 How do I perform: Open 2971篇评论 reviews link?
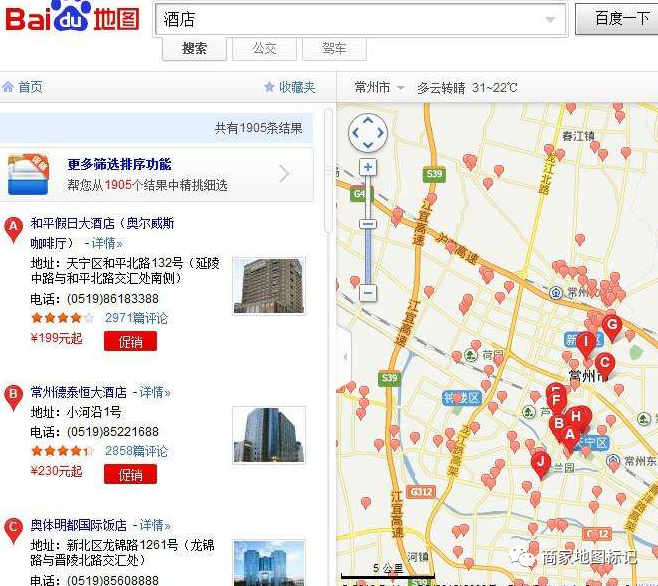pyautogui.click(x=136, y=318)
